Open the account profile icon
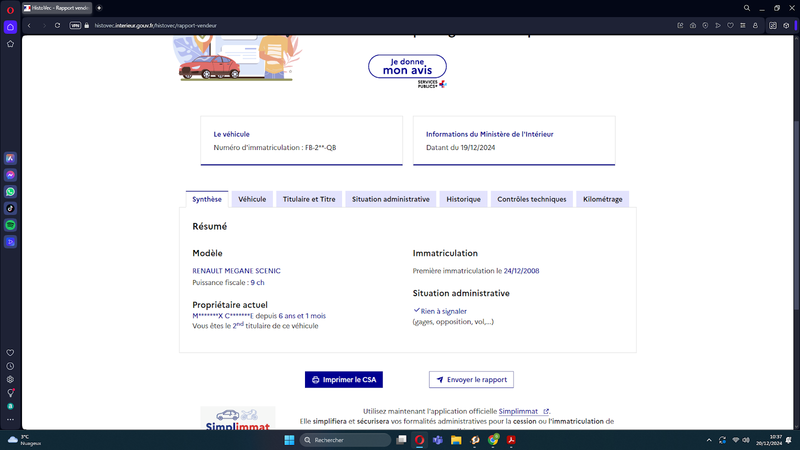 tap(756, 26)
